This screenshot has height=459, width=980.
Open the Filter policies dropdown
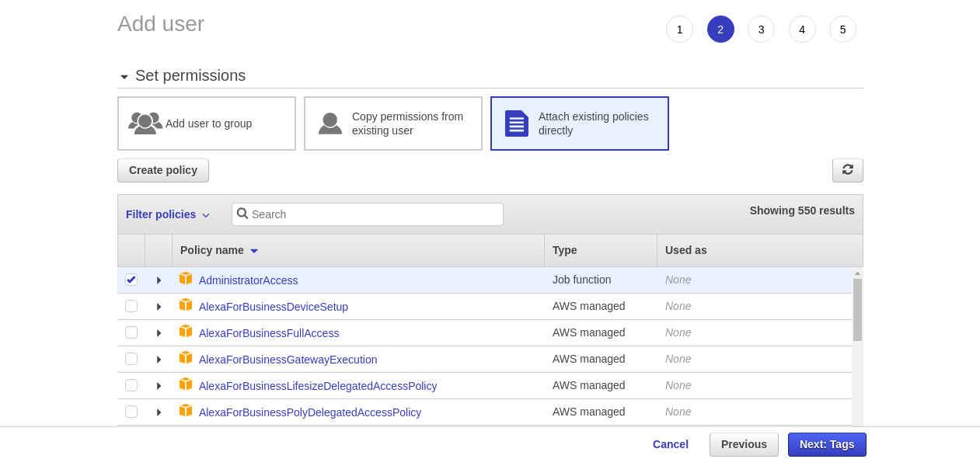click(x=168, y=214)
